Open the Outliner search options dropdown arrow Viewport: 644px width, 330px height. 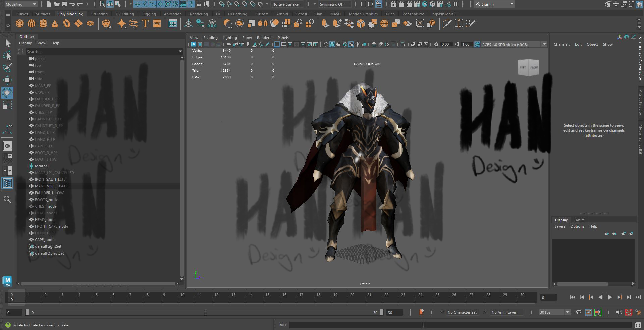(180, 51)
